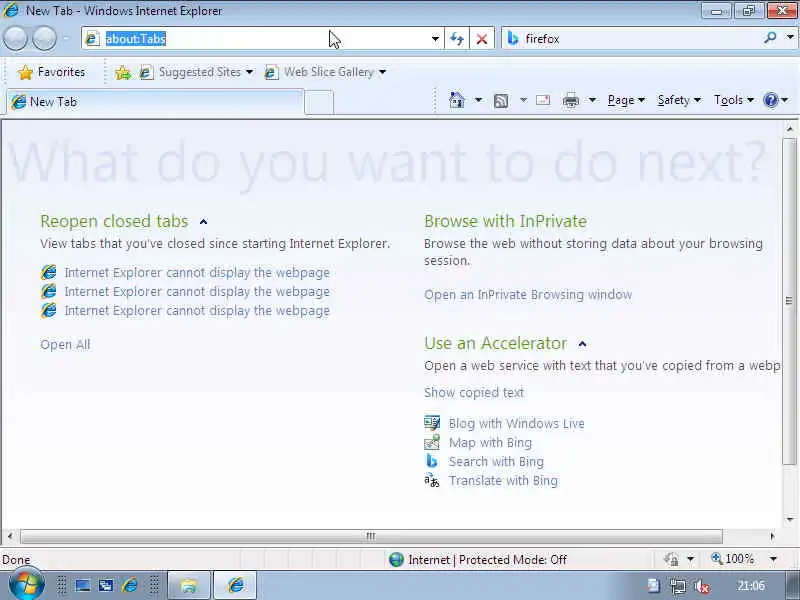Click the muted volume tray icon
Screen dimensions: 800x600
click(x=702, y=586)
